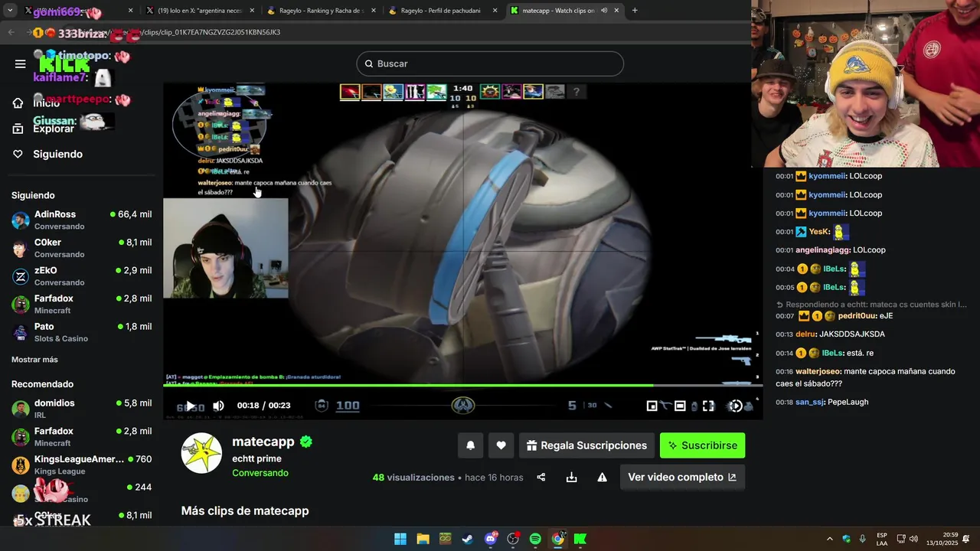The image size is (980, 551).
Task: Open the Kick app icon in taskbar
Action: click(x=580, y=539)
